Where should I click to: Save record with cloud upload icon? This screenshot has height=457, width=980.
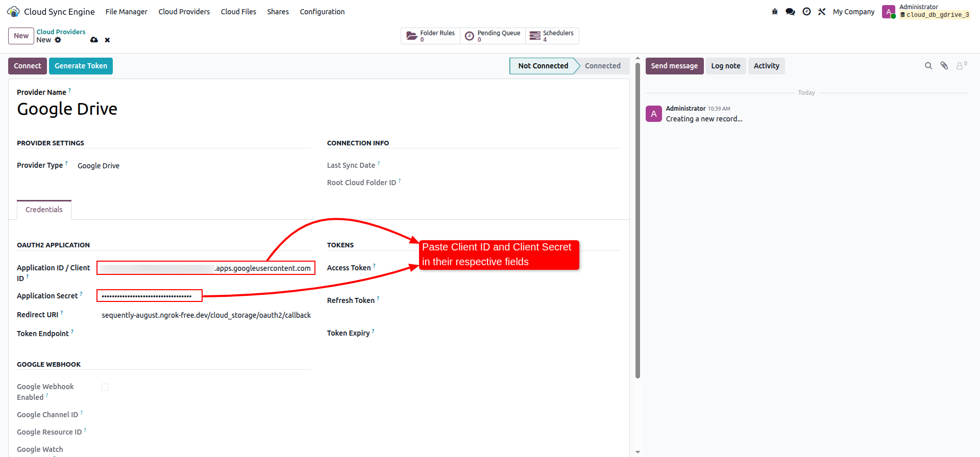94,40
